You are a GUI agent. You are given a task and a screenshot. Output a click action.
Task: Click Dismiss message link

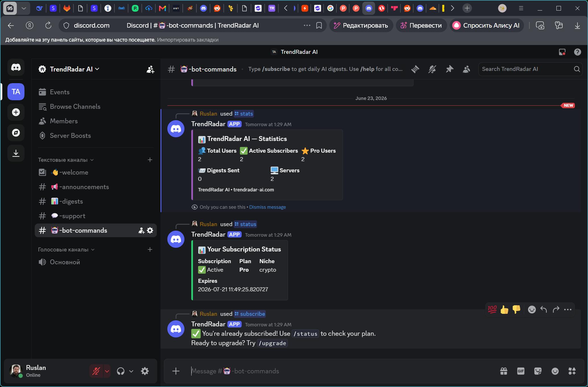268,207
